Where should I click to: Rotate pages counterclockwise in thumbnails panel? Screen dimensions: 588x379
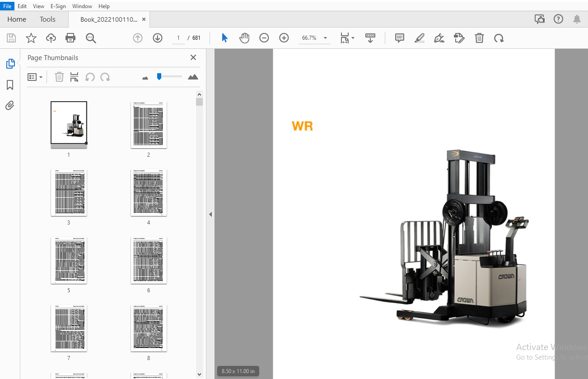(x=90, y=77)
